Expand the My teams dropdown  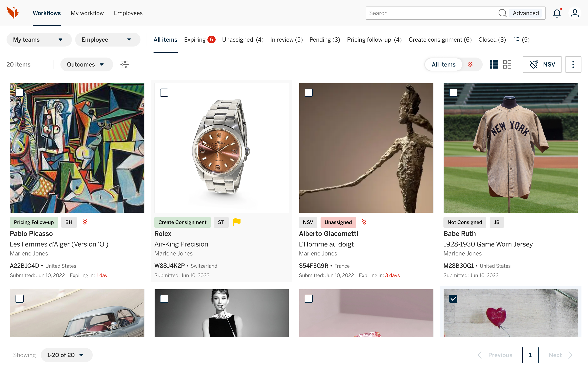point(39,40)
